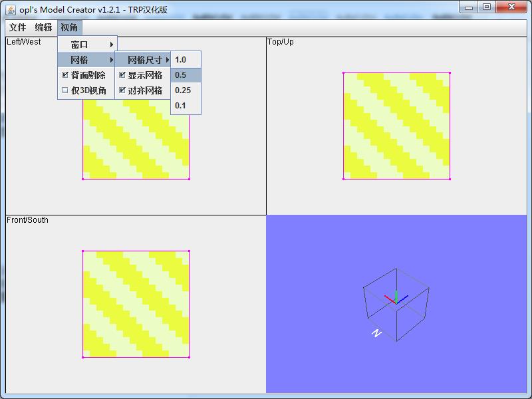Click the Java app icon in title bar
This screenshot has width=532, height=399.
[11, 9]
